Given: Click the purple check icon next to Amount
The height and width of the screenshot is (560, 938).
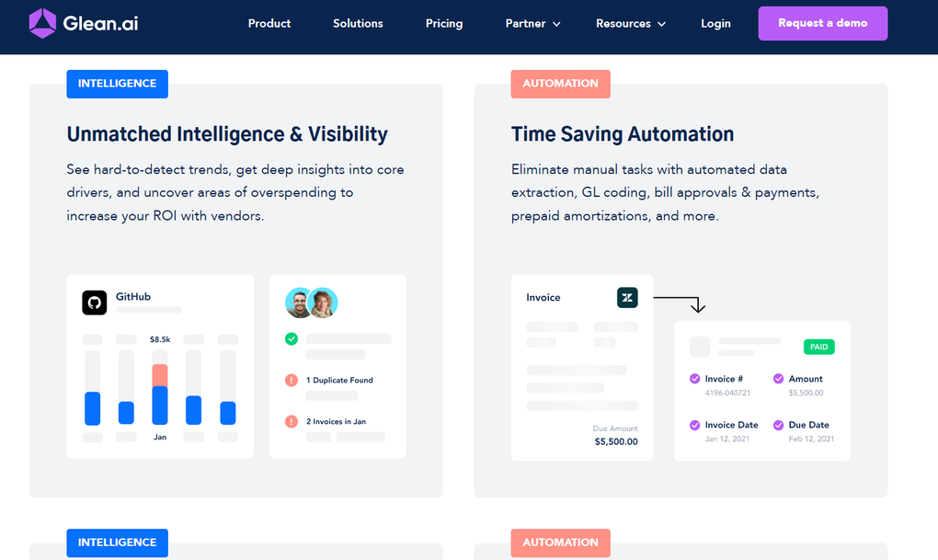Looking at the screenshot, I should [779, 379].
